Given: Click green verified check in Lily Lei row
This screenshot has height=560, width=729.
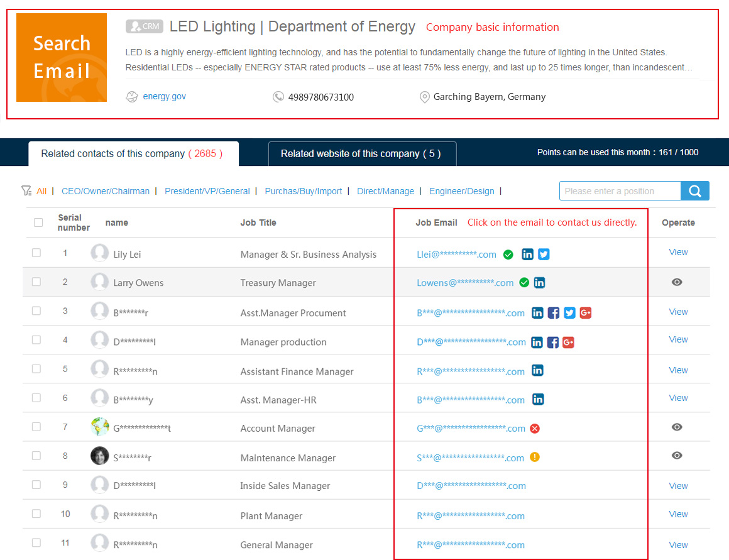Looking at the screenshot, I should [x=508, y=255].
